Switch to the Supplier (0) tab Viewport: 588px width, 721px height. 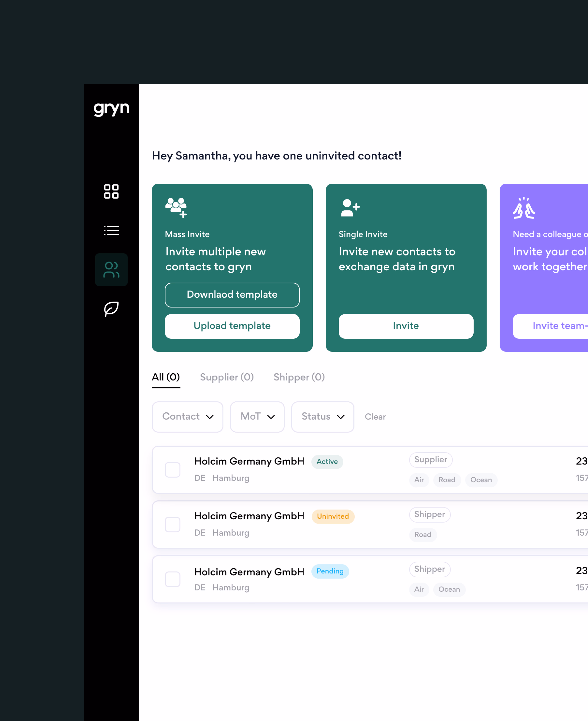coord(227,377)
